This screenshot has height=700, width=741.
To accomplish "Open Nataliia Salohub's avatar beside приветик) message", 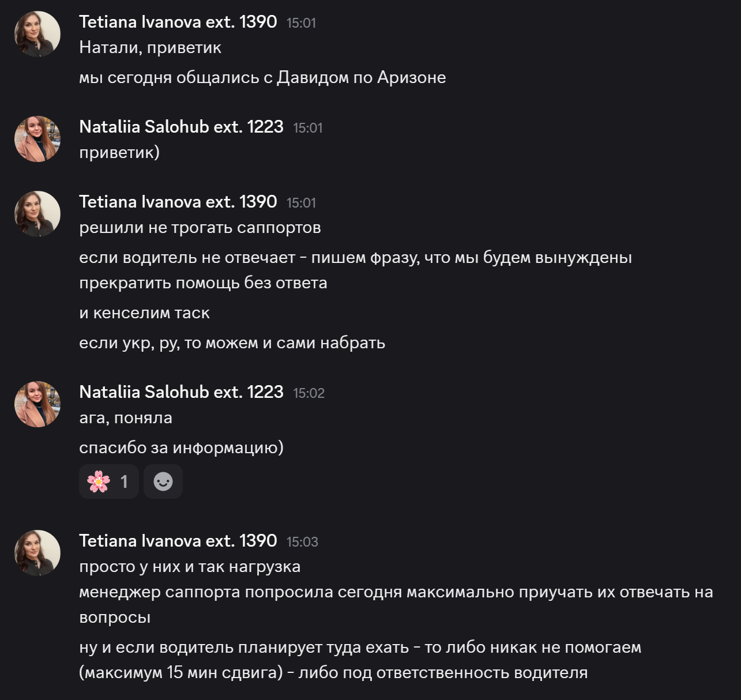I will pos(37,139).
